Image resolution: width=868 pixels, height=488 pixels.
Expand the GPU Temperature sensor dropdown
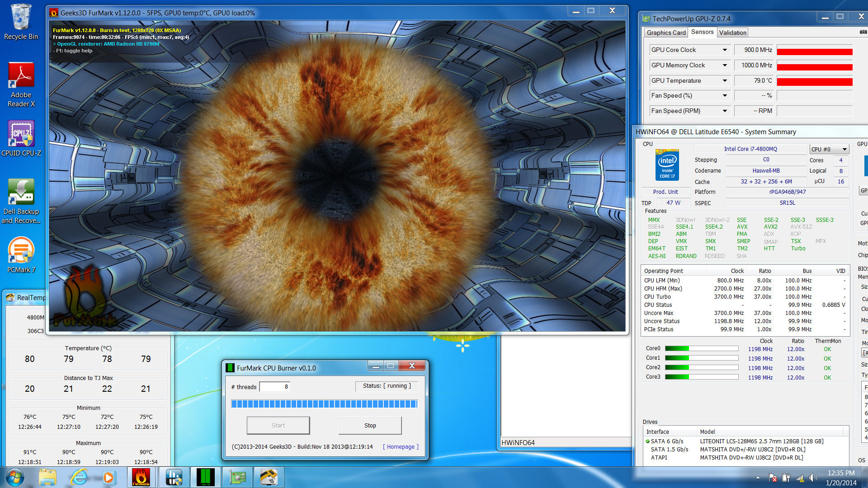[x=725, y=81]
